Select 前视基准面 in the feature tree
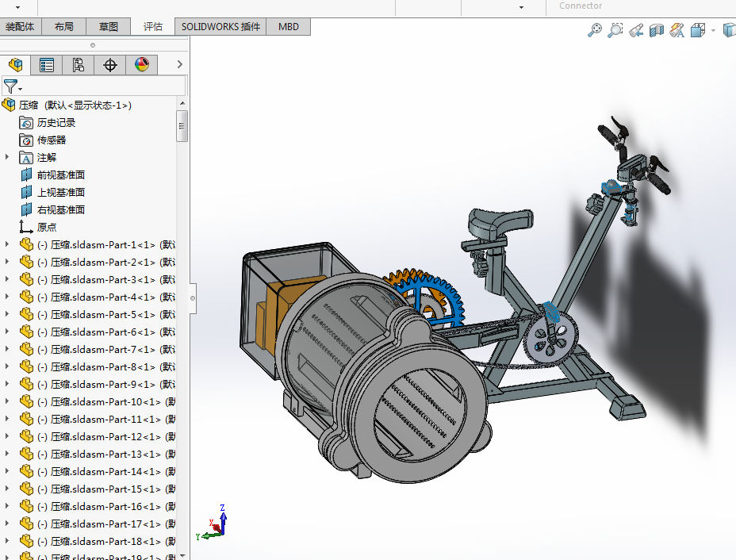 click(60, 175)
